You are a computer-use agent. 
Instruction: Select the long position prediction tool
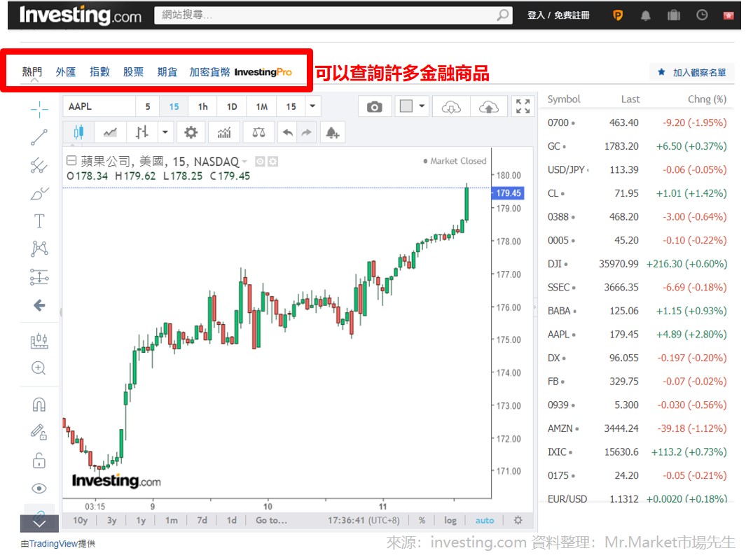point(39,276)
